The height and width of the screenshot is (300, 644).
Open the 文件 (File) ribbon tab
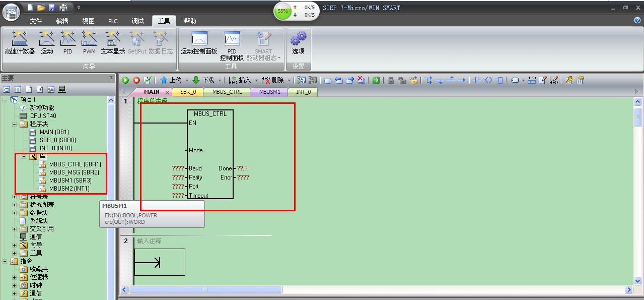coord(36,21)
